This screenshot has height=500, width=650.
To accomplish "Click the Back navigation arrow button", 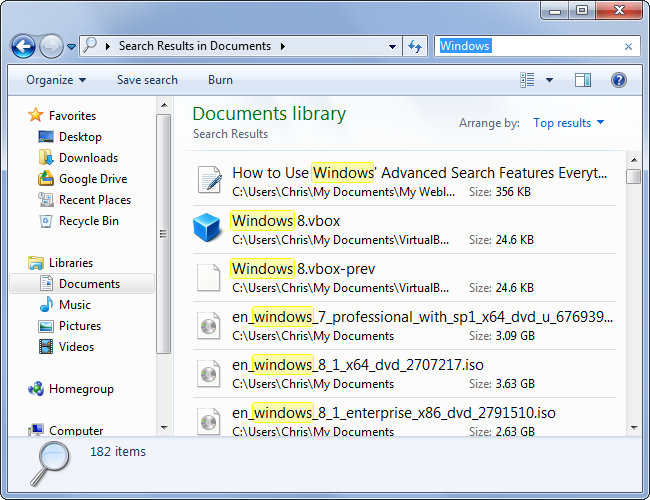I will point(24,46).
